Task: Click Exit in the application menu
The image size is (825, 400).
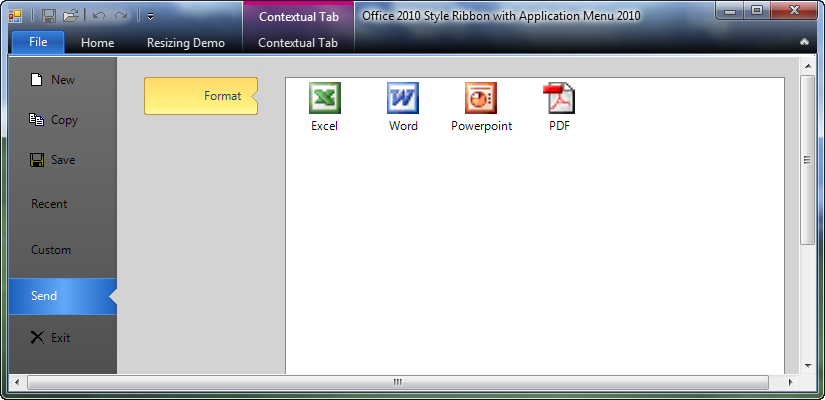Action: (x=60, y=338)
